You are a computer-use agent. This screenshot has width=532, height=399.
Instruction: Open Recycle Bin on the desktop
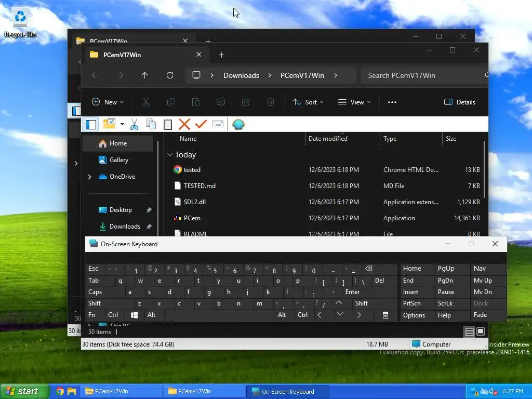pos(20,23)
